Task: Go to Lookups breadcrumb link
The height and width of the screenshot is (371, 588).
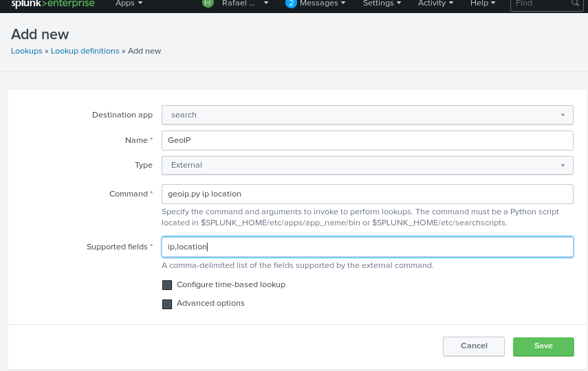Action: tap(26, 51)
